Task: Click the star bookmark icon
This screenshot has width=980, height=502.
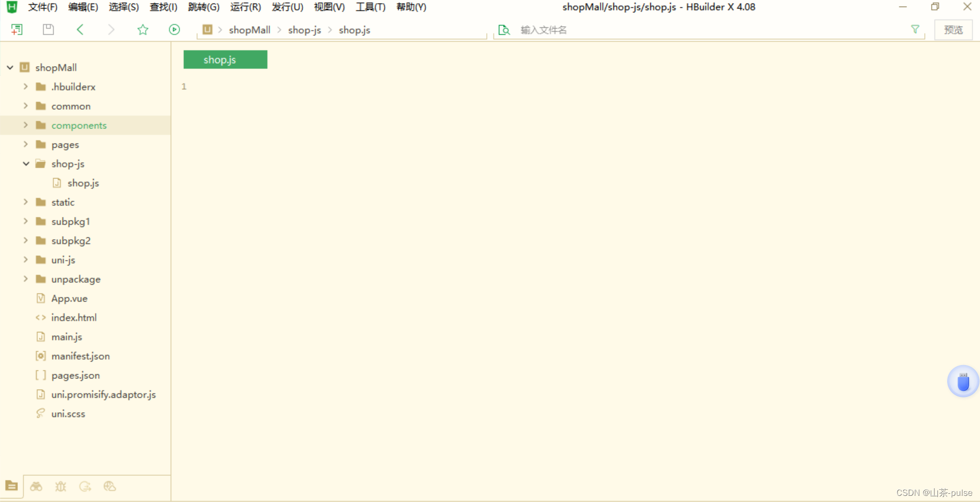Action: 143,30
